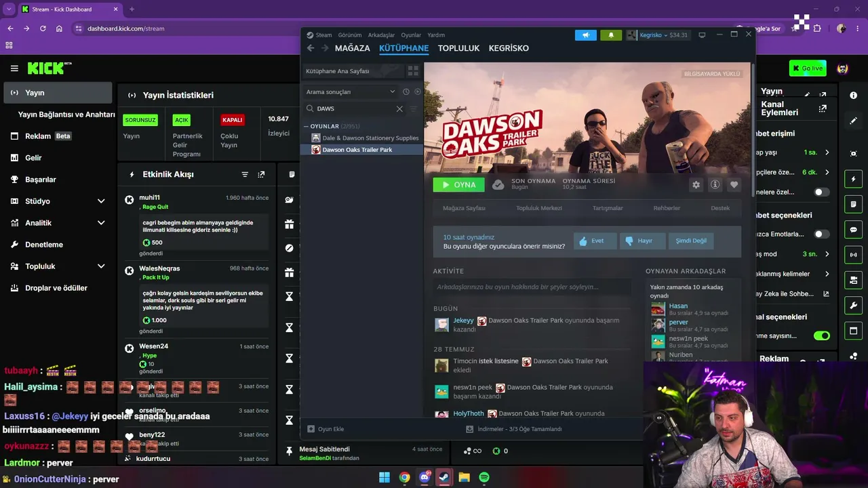Toggle chat bubble widget in sidebar
The height and width of the screenshot is (488, 868).
click(x=854, y=230)
